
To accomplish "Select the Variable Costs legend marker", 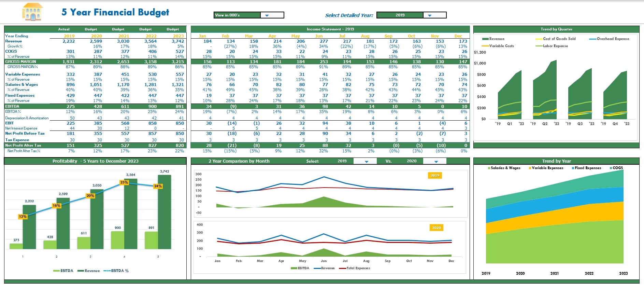I will [x=485, y=46].
